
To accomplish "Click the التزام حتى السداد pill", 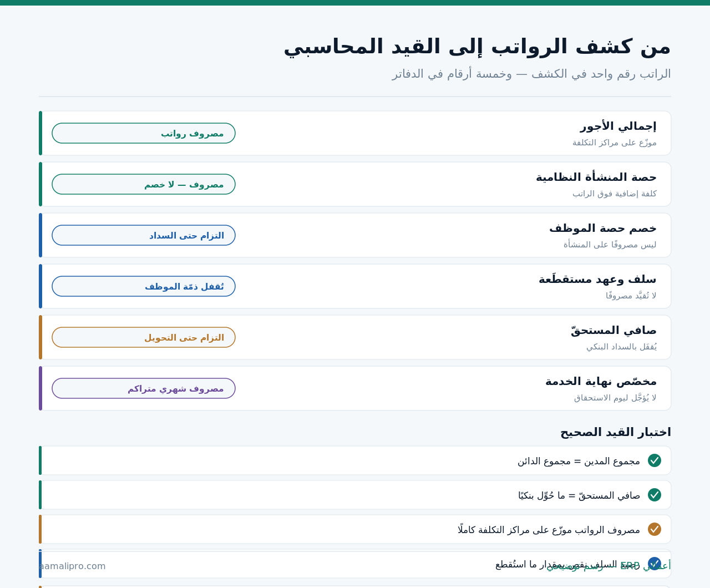I will click(144, 235).
